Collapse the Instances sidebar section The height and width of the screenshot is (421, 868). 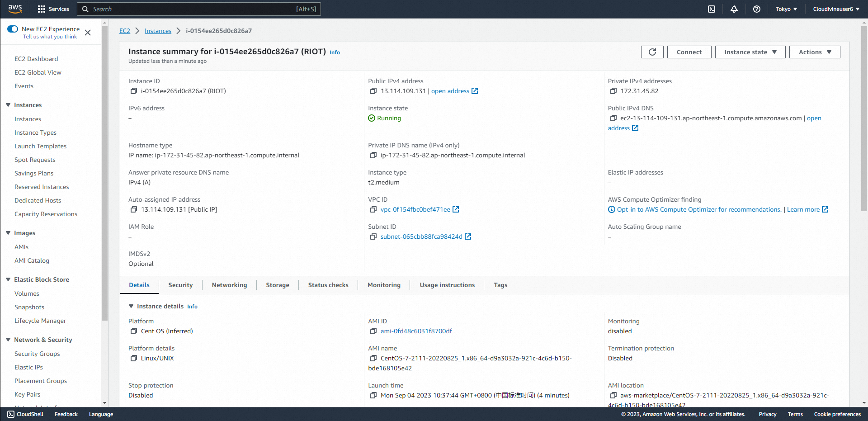(x=8, y=105)
